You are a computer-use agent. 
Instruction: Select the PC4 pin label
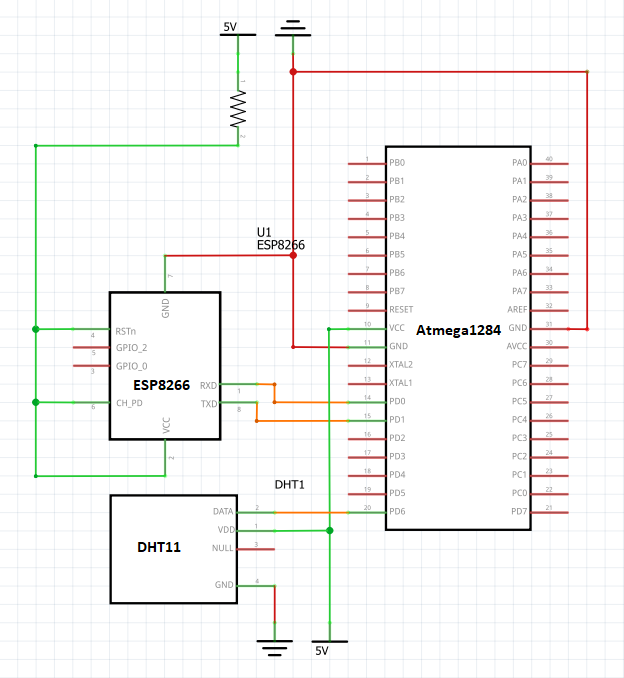click(x=520, y=419)
